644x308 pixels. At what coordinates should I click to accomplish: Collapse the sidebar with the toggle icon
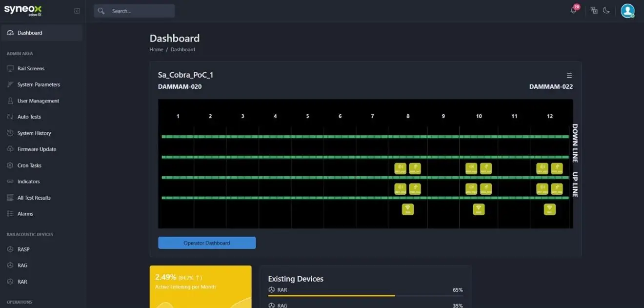tap(77, 11)
